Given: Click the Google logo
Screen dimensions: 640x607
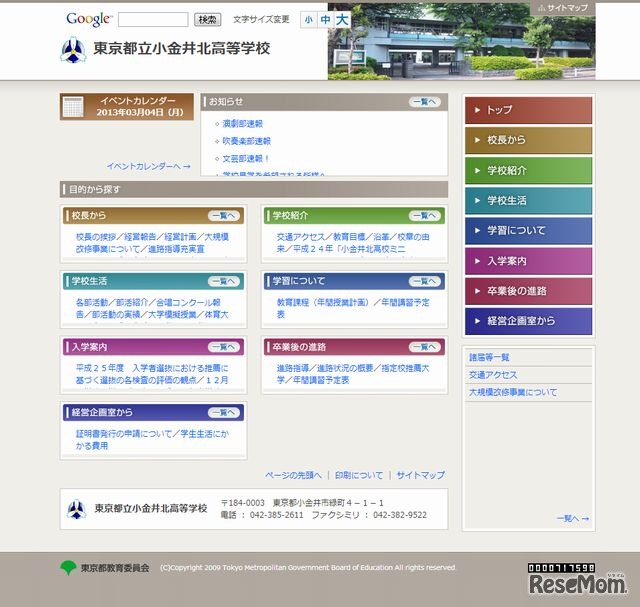Looking at the screenshot, I should (89, 20).
